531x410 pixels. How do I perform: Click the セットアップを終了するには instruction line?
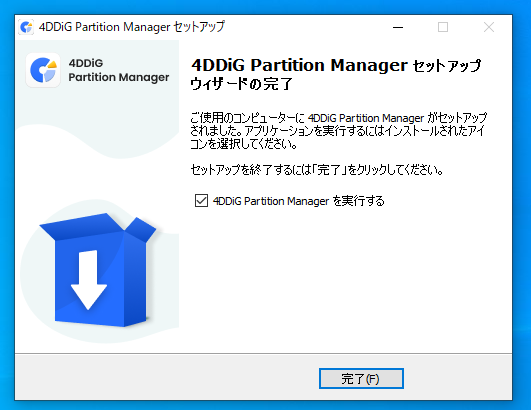coord(317,169)
